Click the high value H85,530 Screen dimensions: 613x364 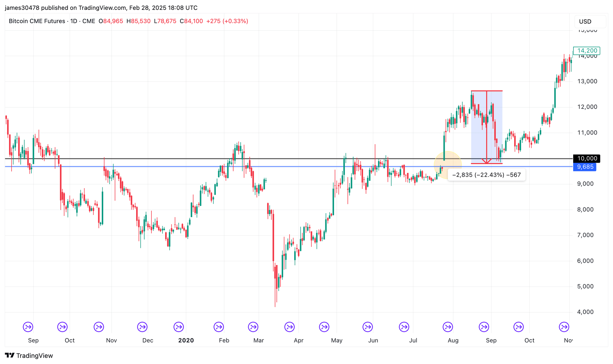click(x=138, y=21)
